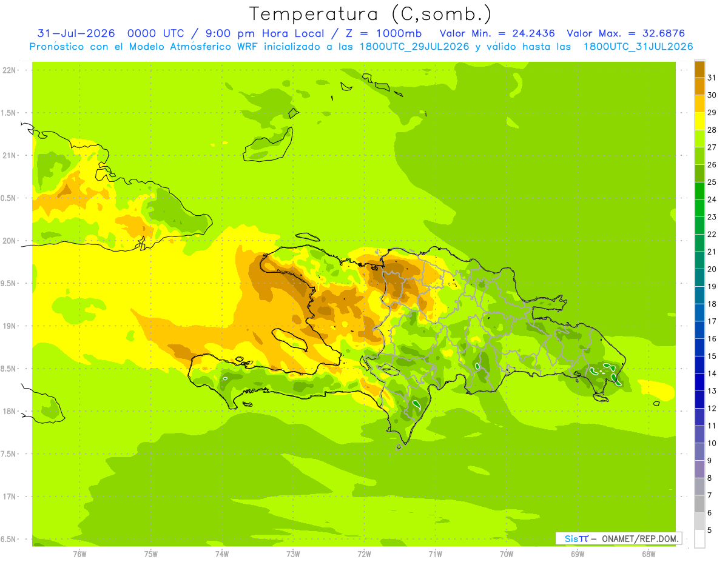
Task: Click the "68W" longitude label
Action: coord(649,554)
